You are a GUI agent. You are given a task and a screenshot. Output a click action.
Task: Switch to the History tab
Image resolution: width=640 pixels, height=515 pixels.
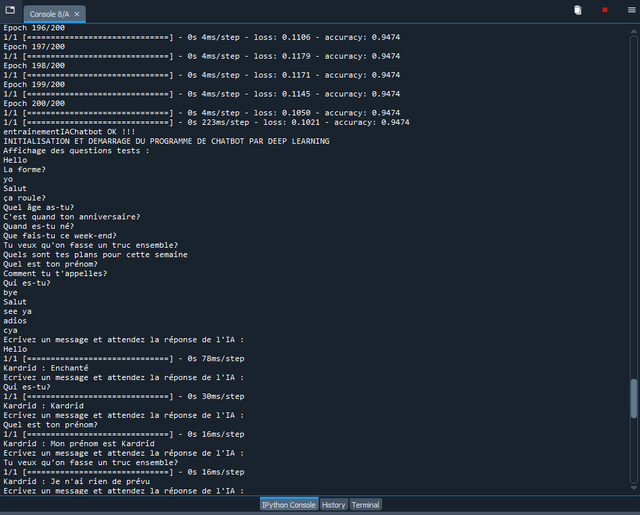[x=333, y=505]
